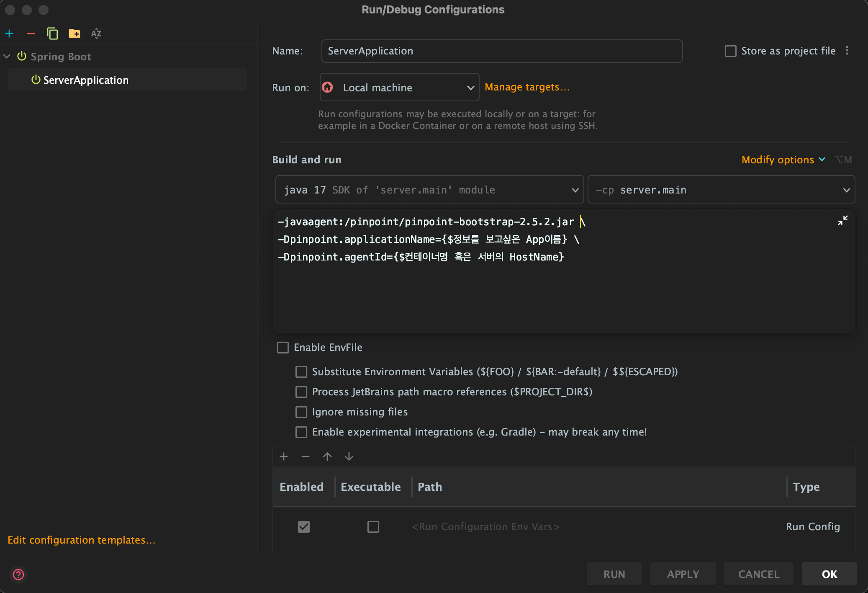Click the create new folder icon
This screenshot has height=593, width=868.
coord(74,34)
